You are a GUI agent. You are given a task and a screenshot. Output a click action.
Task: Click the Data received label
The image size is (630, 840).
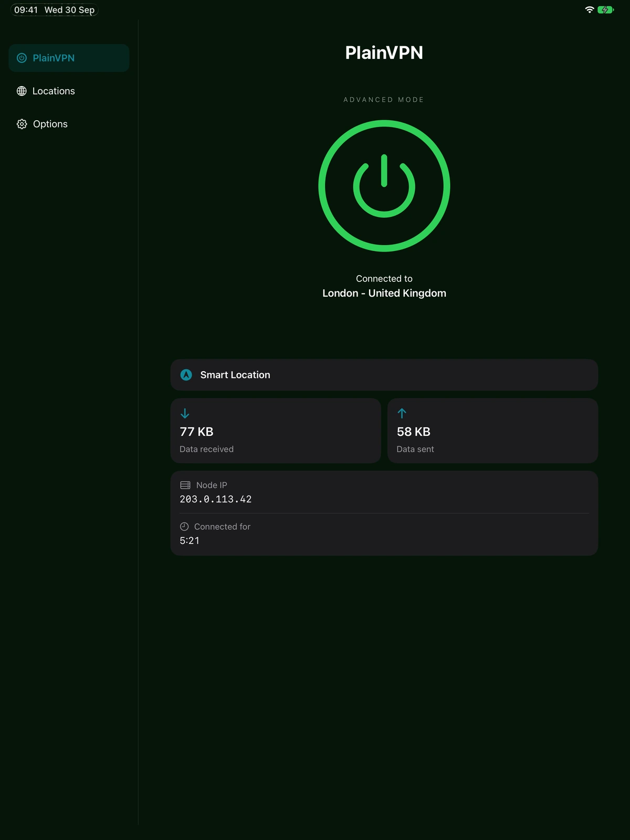point(206,449)
